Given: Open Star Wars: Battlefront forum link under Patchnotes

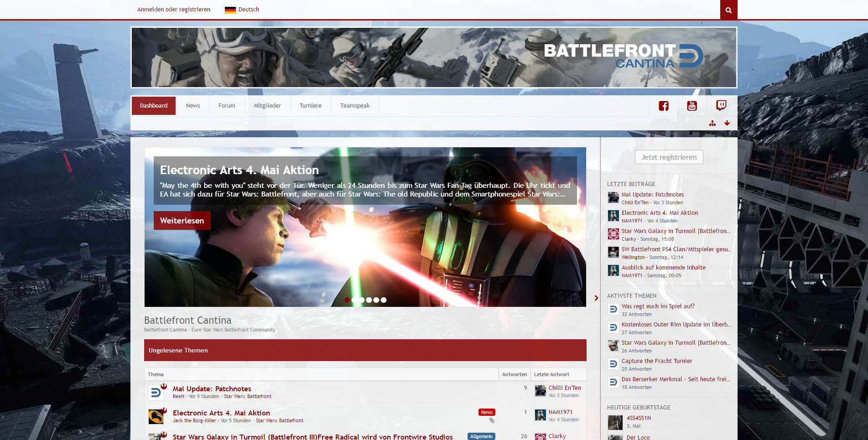Looking at the screenshot, I should click(248, 397).
